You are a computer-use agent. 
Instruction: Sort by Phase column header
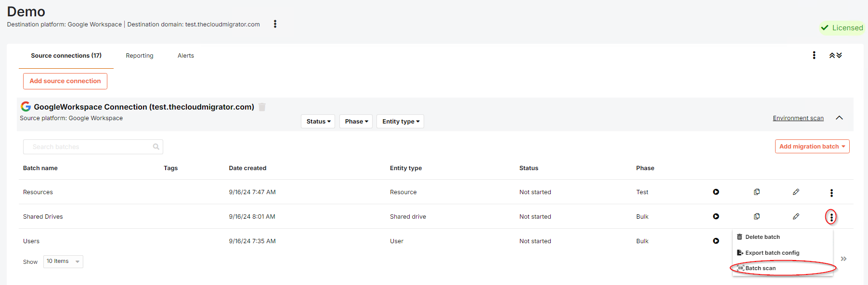pos(645,168)
